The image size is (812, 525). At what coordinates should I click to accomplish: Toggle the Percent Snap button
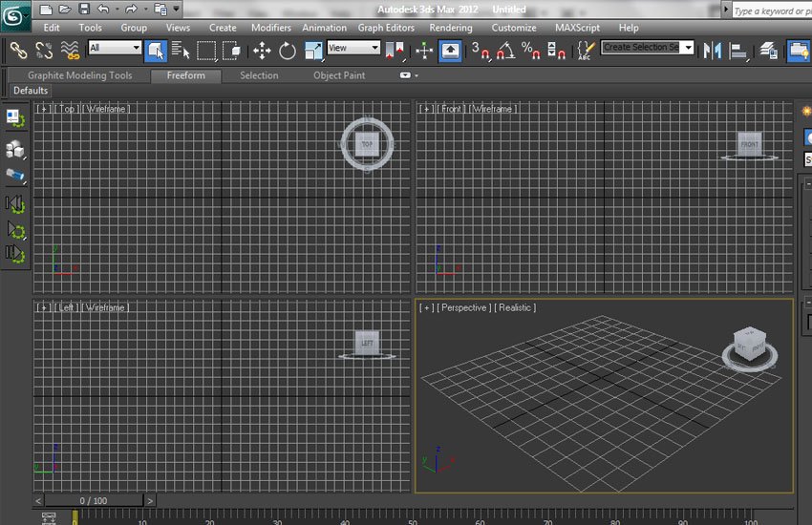tap(530, 50)
